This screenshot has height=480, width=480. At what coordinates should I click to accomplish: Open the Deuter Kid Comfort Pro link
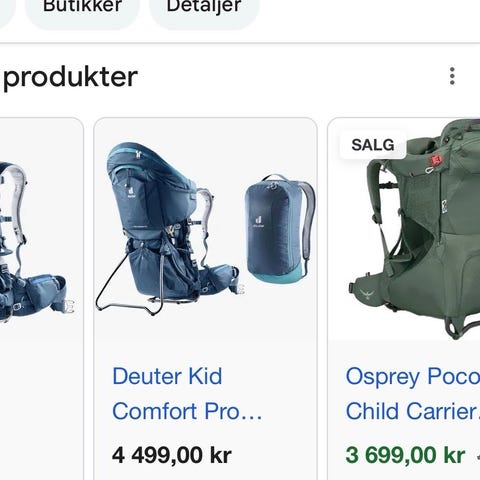[187, 394]
